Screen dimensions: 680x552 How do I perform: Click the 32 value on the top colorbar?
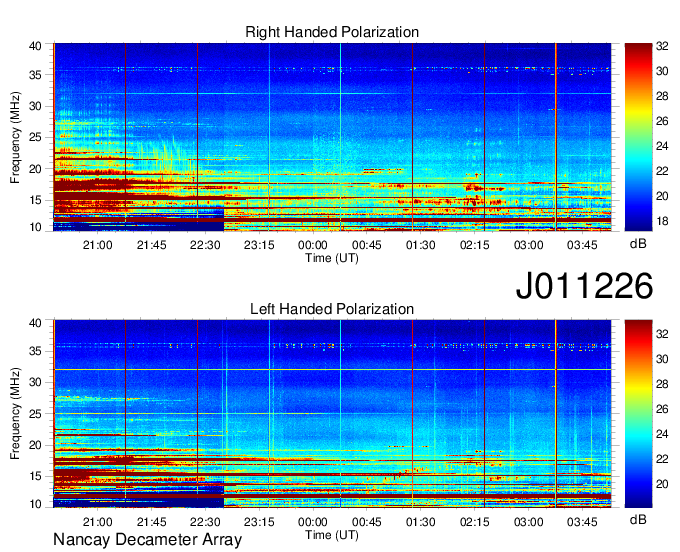[x=662, y=46]
